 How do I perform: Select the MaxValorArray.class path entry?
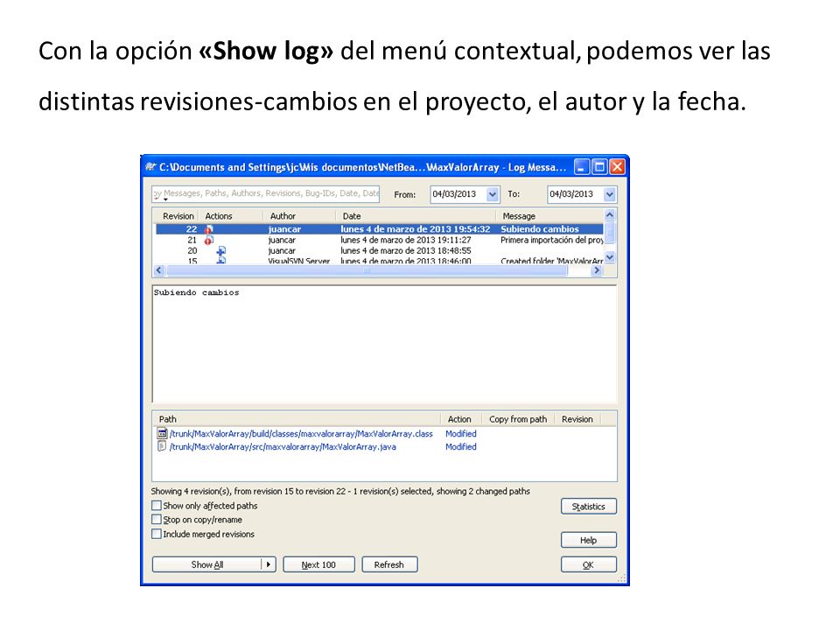(301, 434)
